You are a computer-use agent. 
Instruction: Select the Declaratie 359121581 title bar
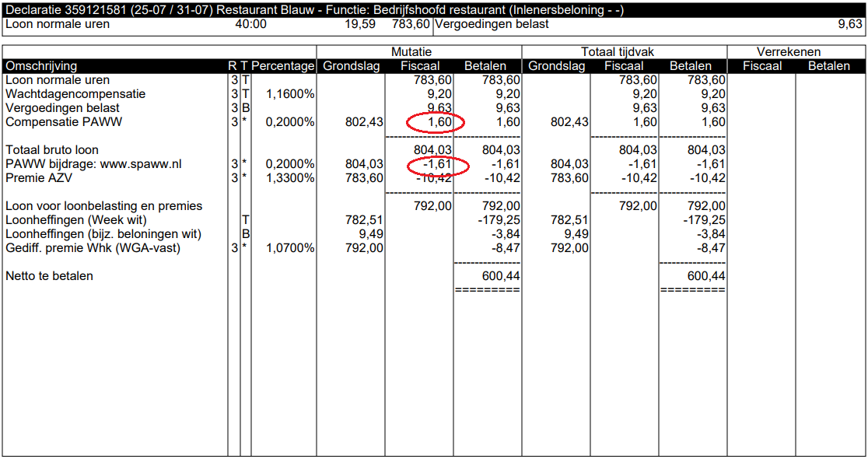[314, 10]
